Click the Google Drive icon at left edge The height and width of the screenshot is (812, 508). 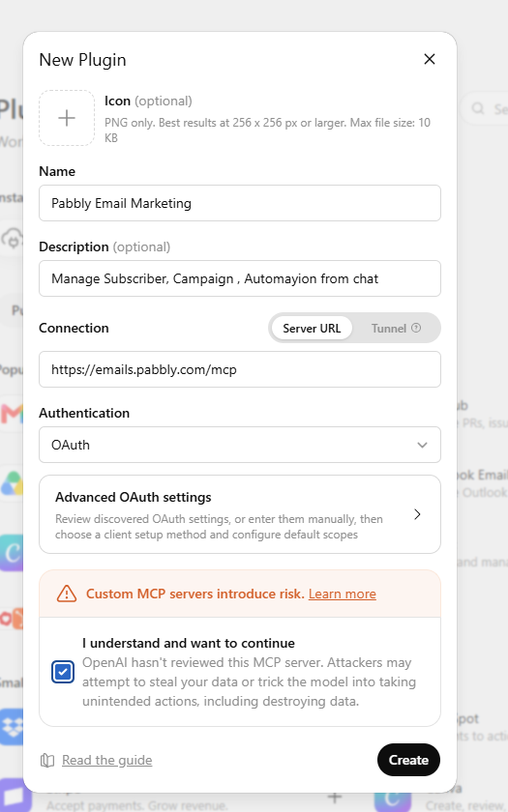[x=12, y=483]
